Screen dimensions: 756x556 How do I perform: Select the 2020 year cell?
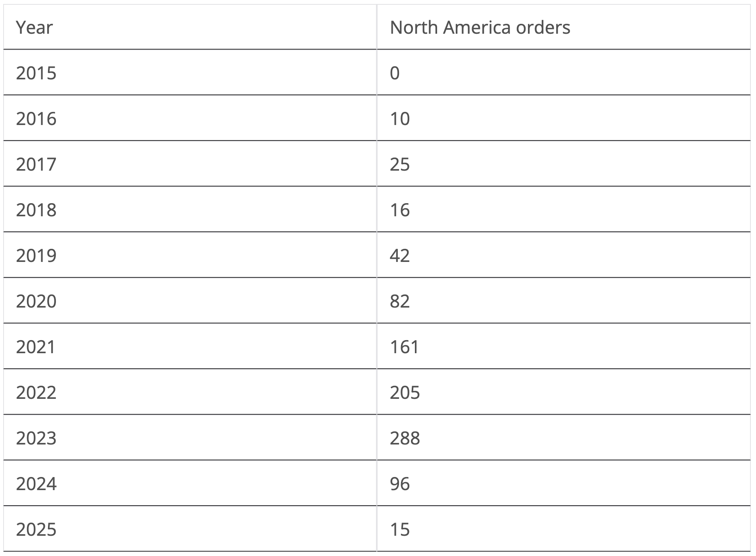point(36,301)
